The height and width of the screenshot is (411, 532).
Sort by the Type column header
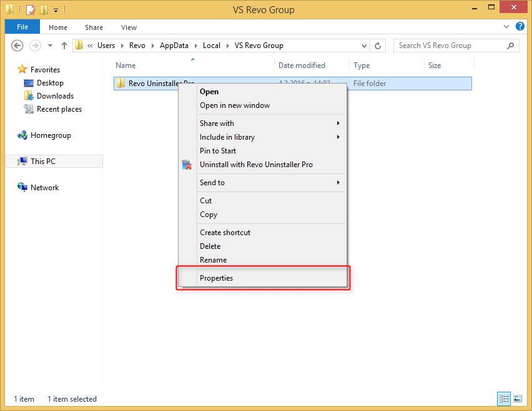[x=362, y=65]
